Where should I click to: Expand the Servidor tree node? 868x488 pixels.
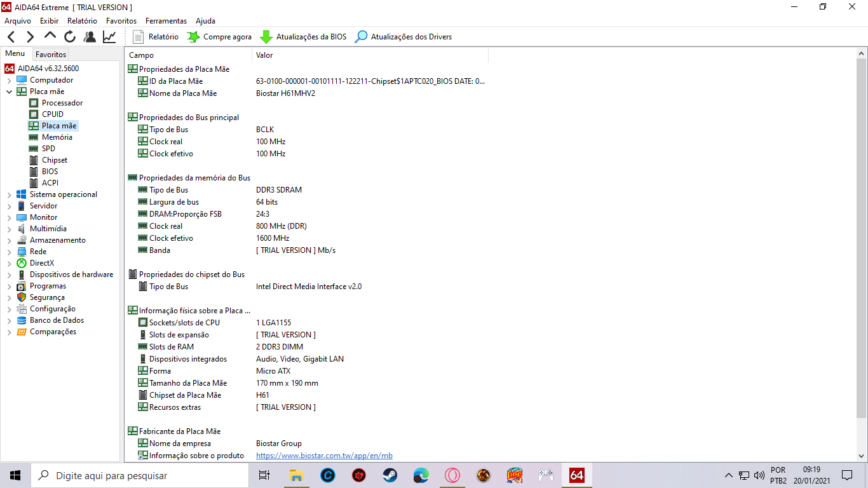click(x=9, y=206)
